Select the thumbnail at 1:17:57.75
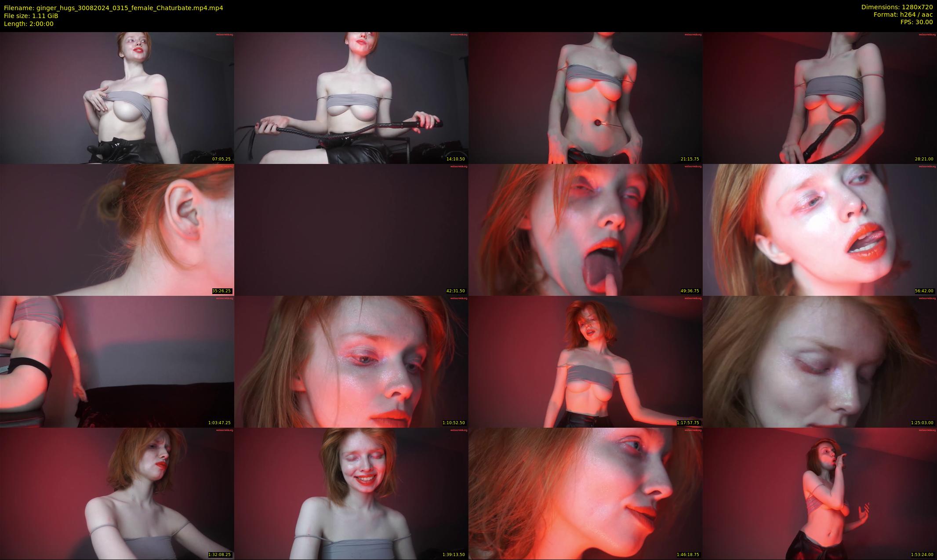 pyautogui.click(x=585, y=361)
